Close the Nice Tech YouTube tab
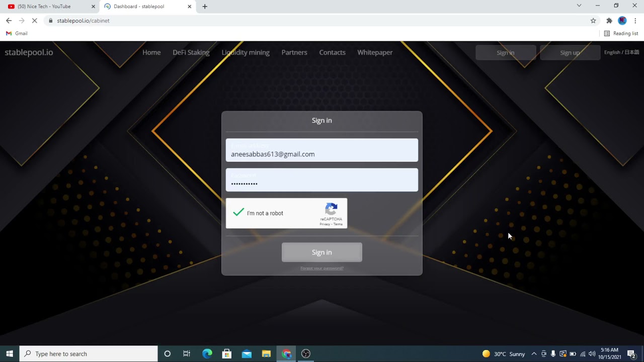 click(x=93, y=7)
